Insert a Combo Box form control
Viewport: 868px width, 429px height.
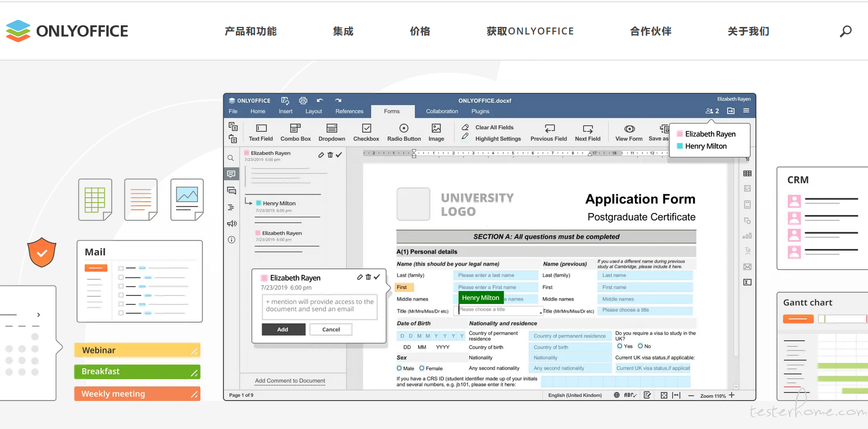(x=296, y=133)
